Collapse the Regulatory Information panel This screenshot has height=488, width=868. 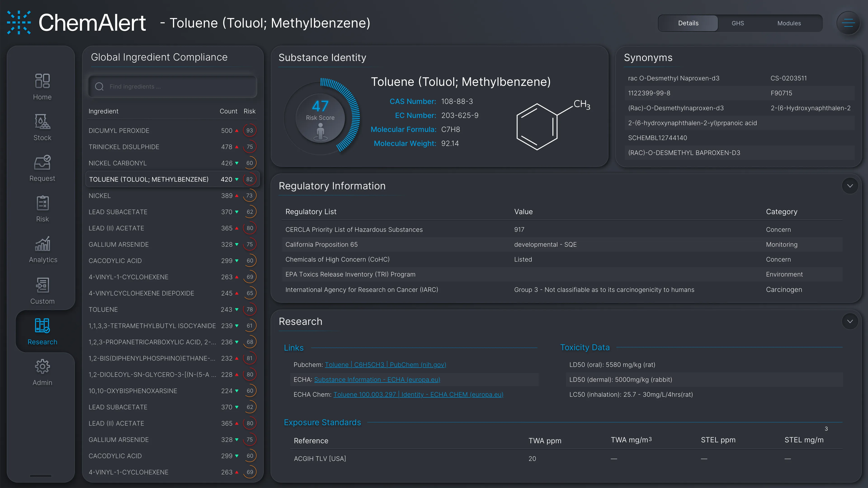pyautogui.click(x=850, y=186)
